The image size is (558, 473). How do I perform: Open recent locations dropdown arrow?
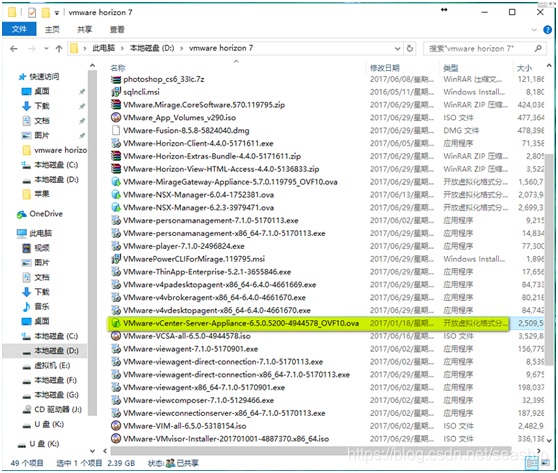pyautogui.click(x=46, y=48)
